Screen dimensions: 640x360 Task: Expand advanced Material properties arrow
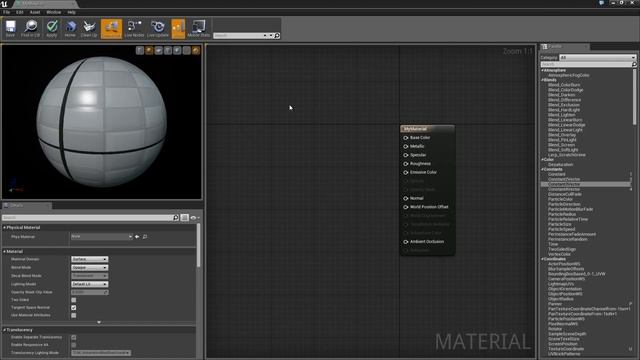99,322
